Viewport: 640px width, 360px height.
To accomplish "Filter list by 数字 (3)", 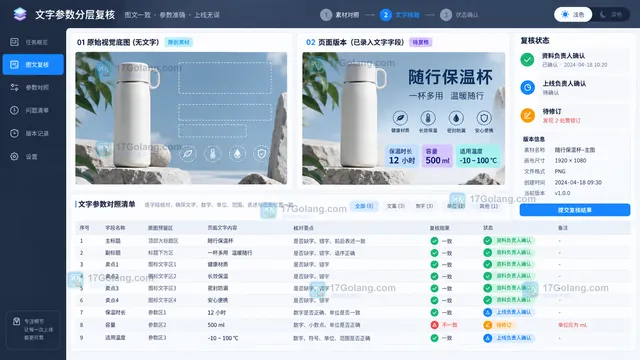I will click(424, 206).
